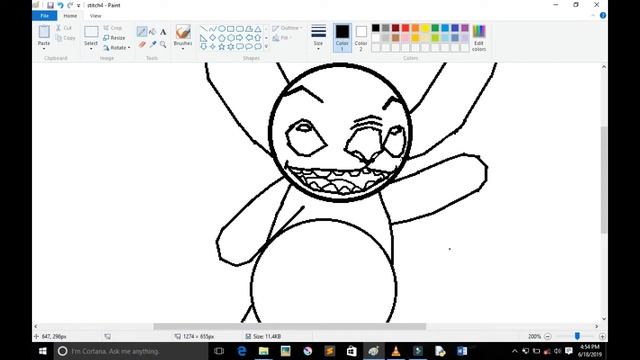Select the Color picker eyedropper tool

[x=152, y=44]
